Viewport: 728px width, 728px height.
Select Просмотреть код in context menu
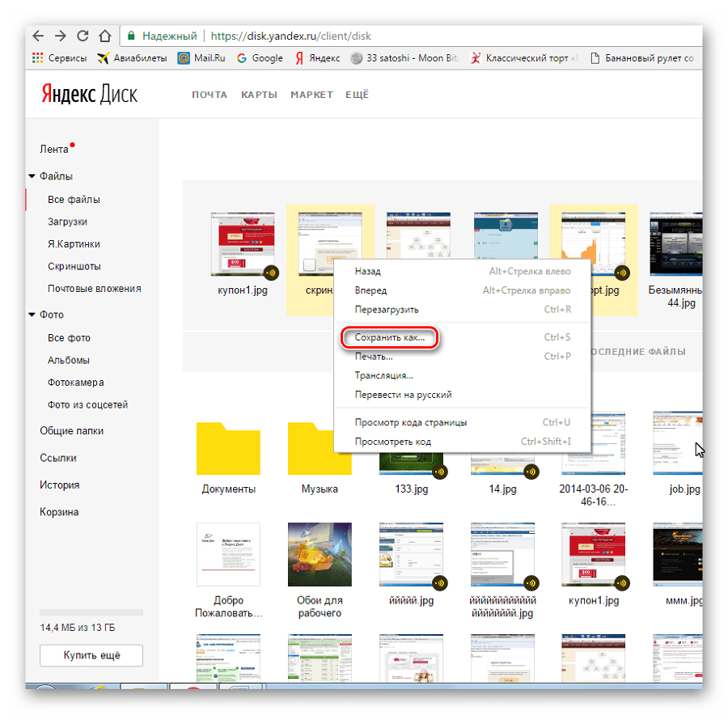393,442
